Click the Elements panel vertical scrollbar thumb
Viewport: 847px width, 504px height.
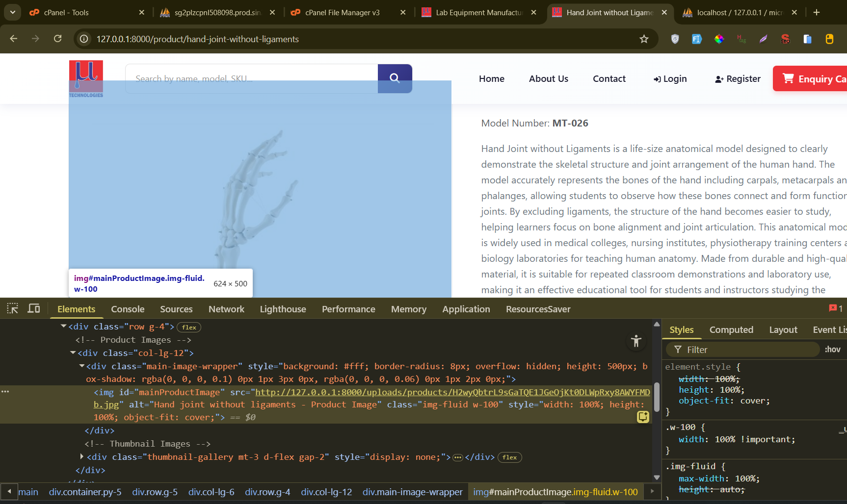tap(657, 397)
